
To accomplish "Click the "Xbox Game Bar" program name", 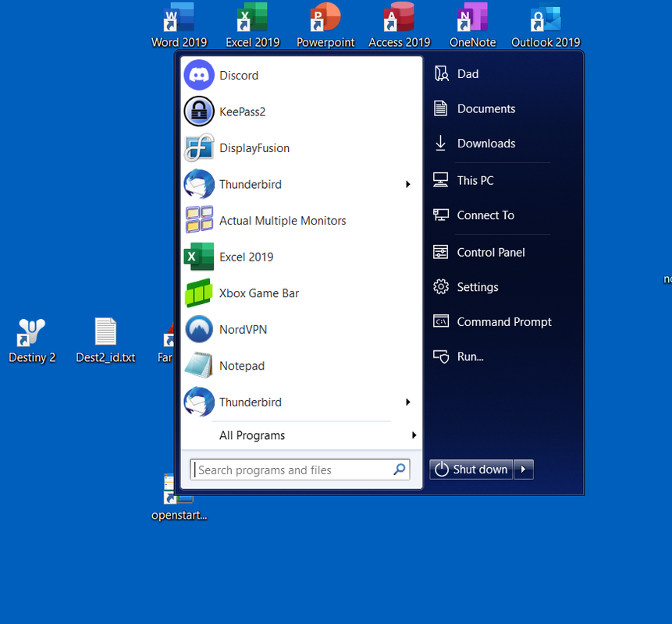I will point(259,293).
